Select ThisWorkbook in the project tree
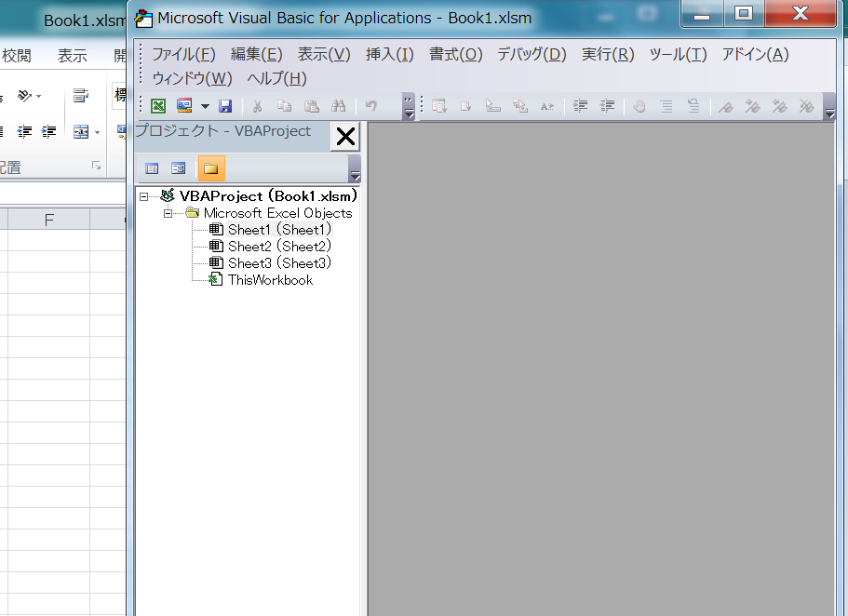 point(270,280)
